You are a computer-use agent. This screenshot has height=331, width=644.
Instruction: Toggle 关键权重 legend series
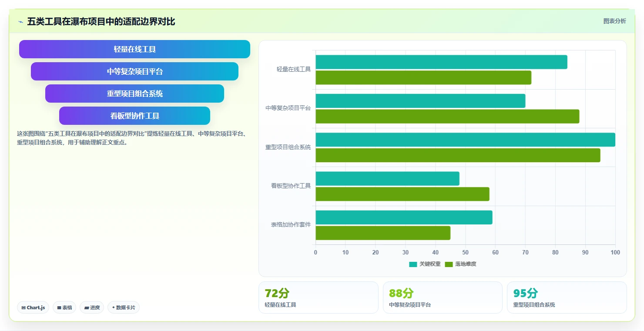click(425, 264)
